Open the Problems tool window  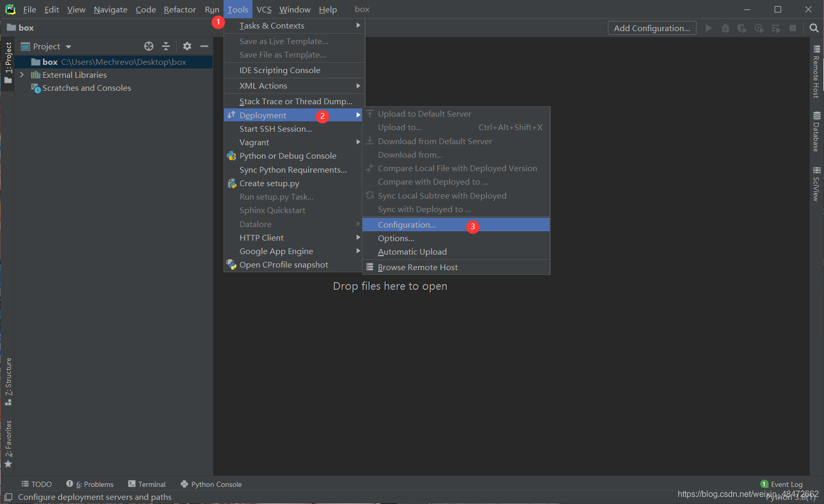click(90, 484)
